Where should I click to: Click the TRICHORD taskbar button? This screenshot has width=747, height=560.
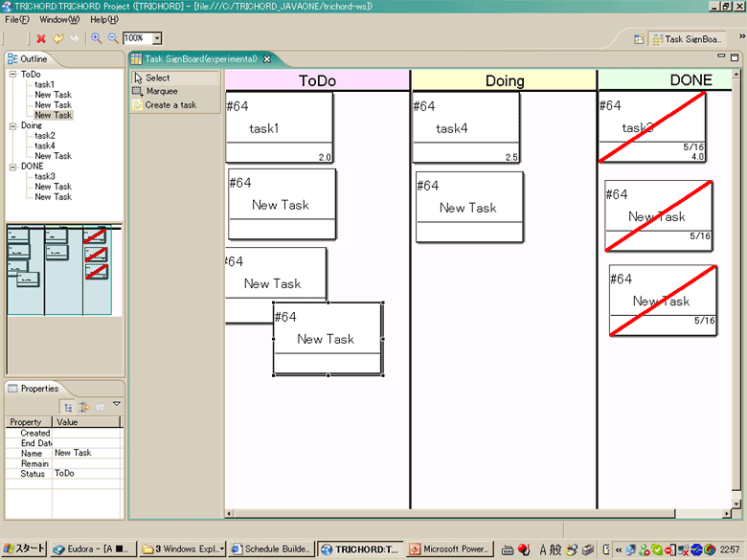click(x=360, y=549)
